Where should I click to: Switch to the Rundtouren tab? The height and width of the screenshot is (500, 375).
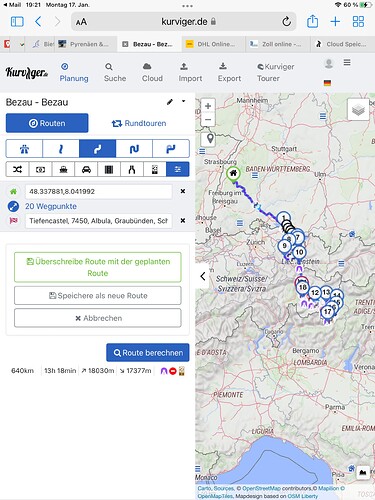139,123
